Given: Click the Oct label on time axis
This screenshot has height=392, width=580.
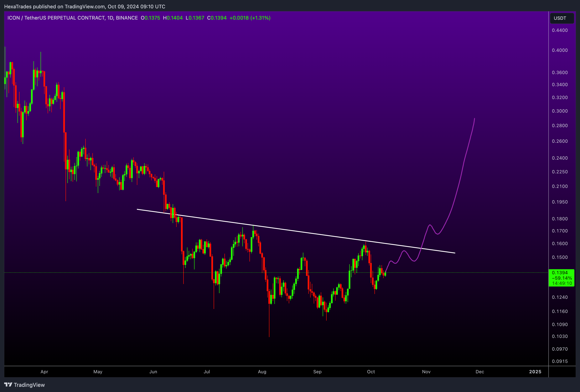Looking at the screenshot, I should pos(371,372).
